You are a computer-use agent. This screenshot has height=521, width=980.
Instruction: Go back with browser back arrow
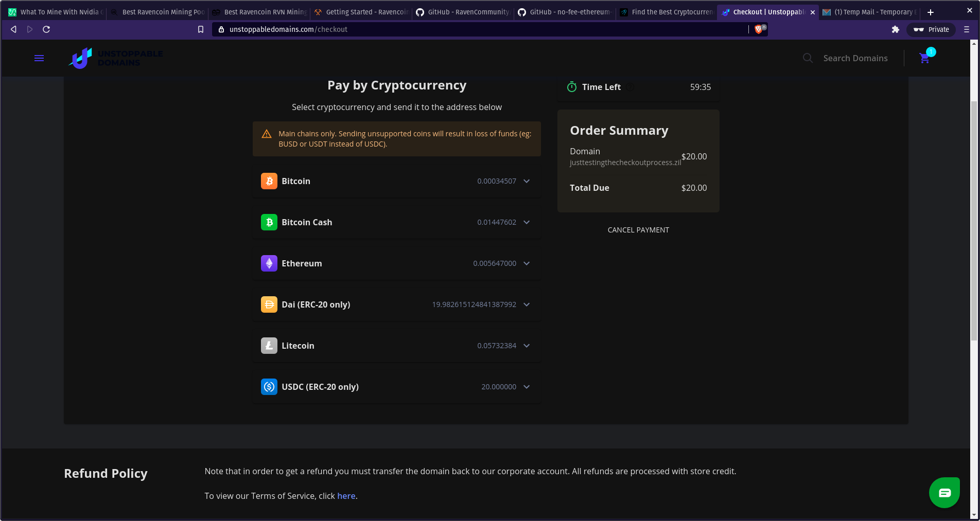14,29
